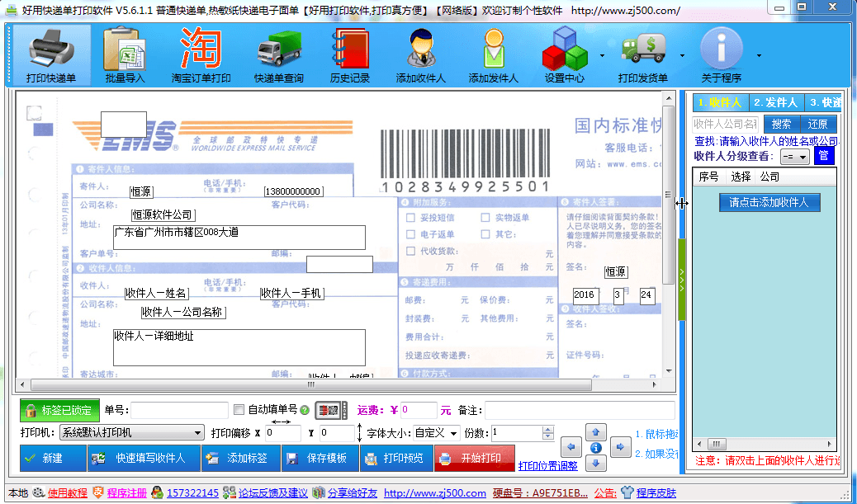Viewport: 857px width, 504px height.
Task: Open 关于程序 info icon
Action: [x=721, y=55]
